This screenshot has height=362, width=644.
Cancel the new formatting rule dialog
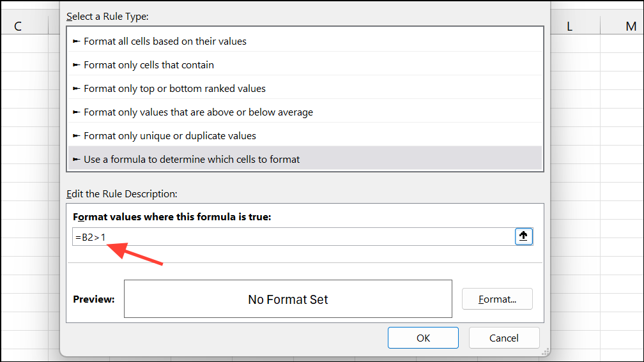pyautogui.click(x=504, y=338)
